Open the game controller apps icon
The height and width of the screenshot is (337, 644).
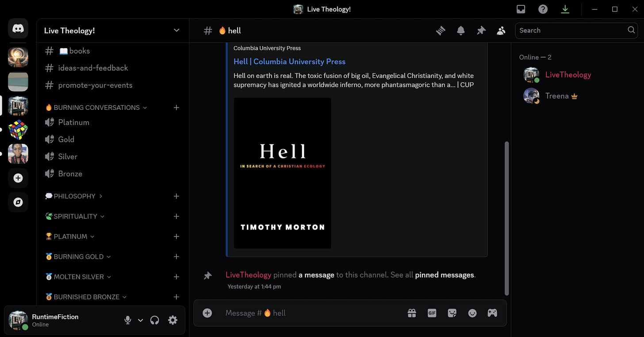492,313
